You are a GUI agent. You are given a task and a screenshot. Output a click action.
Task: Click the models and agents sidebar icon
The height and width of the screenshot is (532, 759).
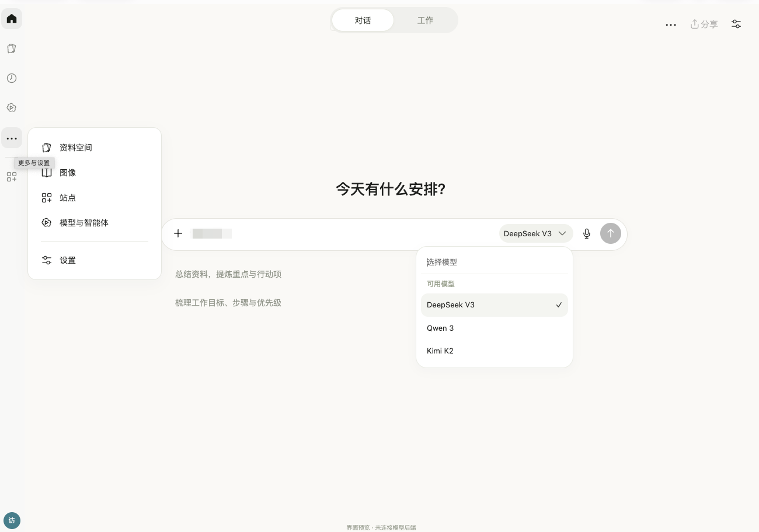tap(12, 108)
